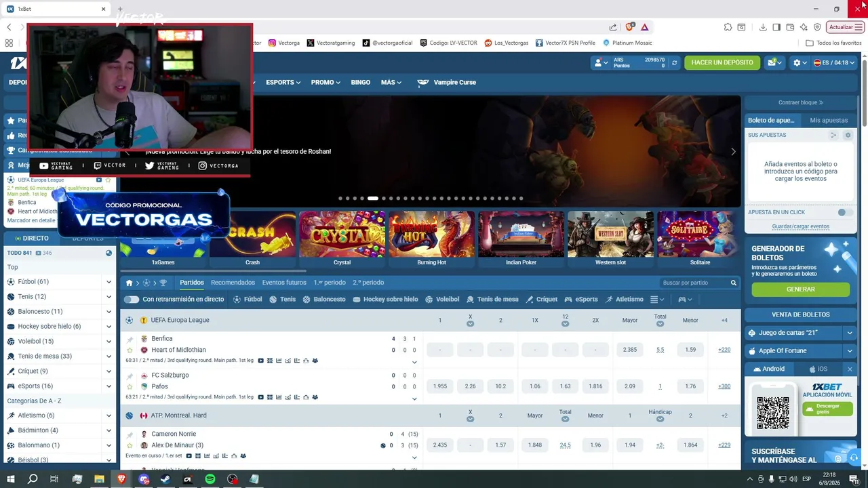Open the Brave Rewards triangle icon
The image size is (868, 488).
[x=644, y=27]
